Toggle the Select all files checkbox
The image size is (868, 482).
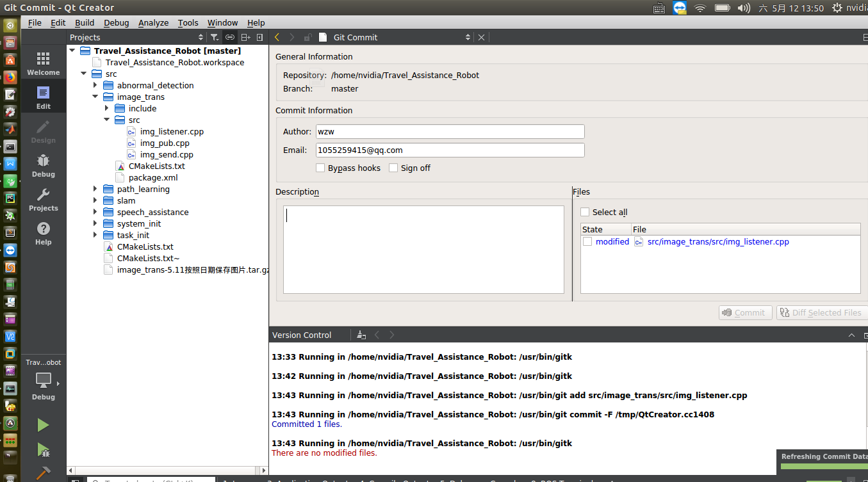(x=585, y=212)
